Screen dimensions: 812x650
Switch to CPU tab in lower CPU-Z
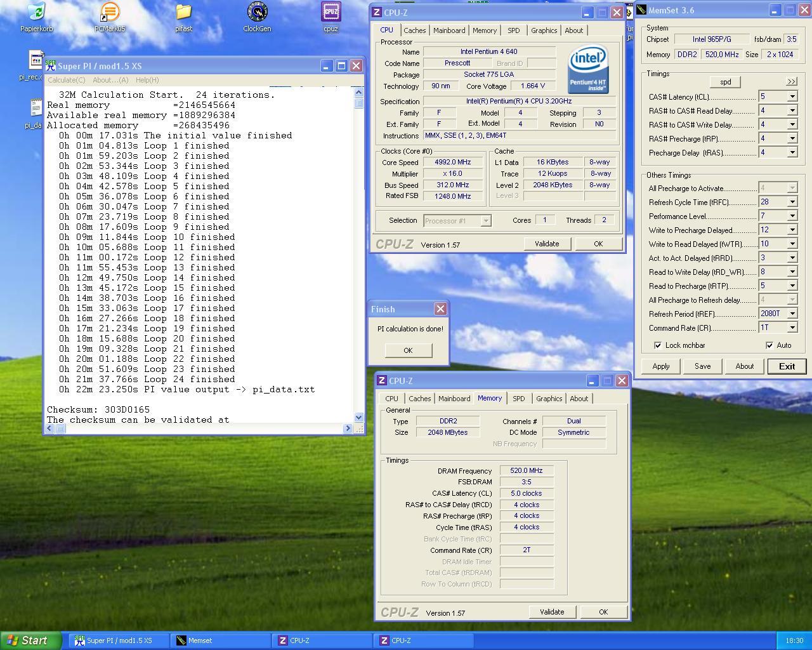click(391, 399)
